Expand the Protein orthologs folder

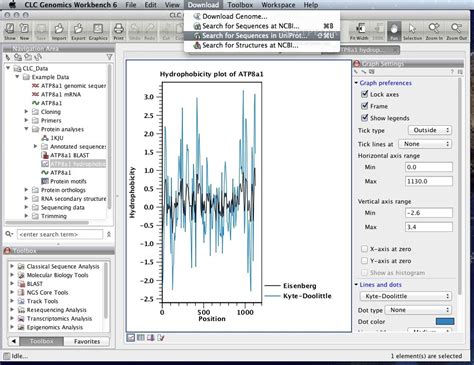pos(26,190)
